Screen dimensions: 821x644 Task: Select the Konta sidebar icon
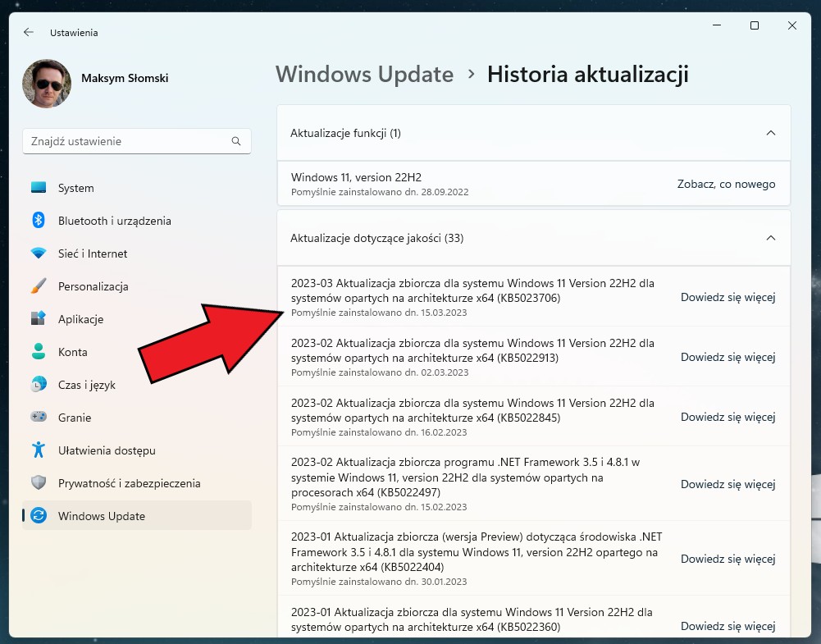pos(37,352)
